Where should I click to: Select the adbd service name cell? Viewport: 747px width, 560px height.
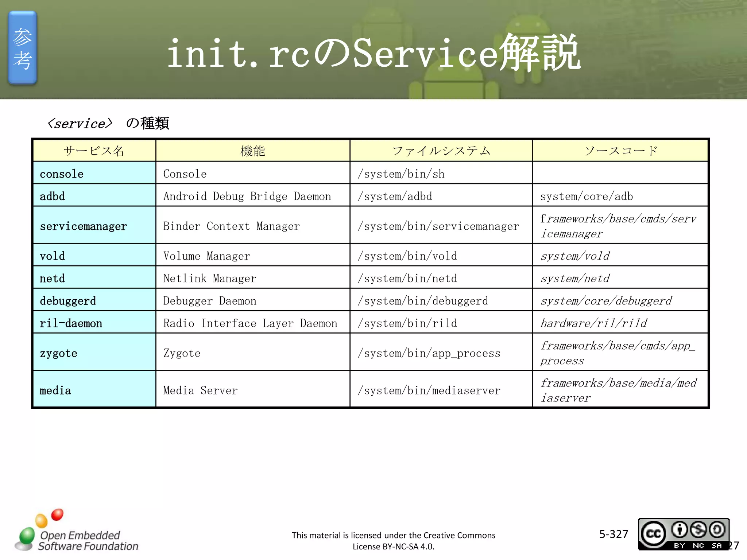[x=94, y=195]
